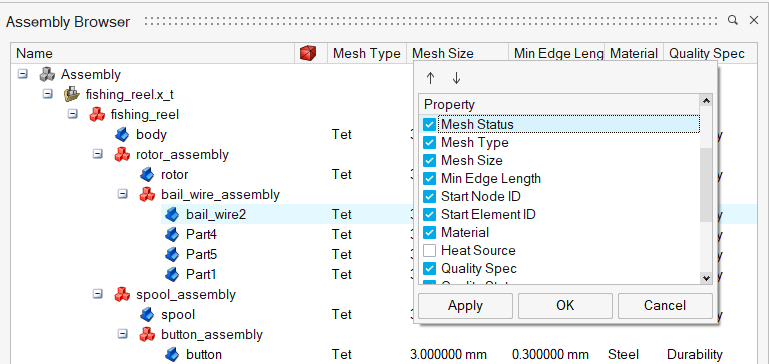Click the top-level Assembly icon
The height and width of the screenshot is (364, 769).
tap(47, 74)
